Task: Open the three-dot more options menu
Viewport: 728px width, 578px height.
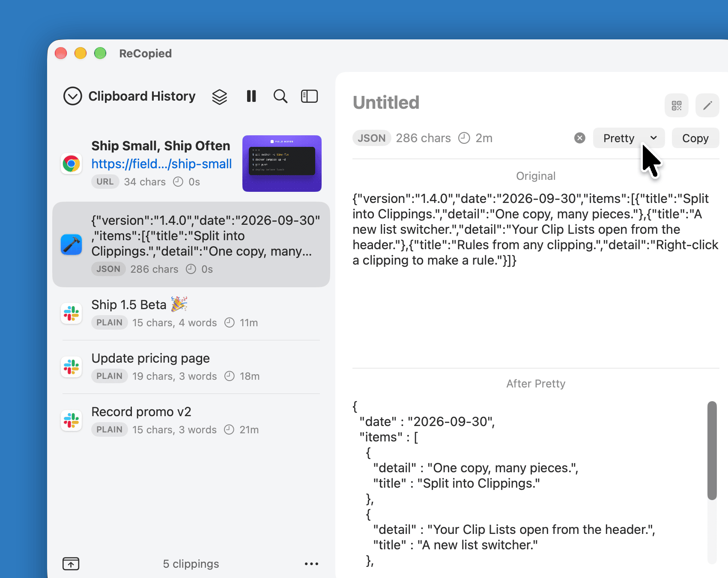Action: click(x=311, y=564)
